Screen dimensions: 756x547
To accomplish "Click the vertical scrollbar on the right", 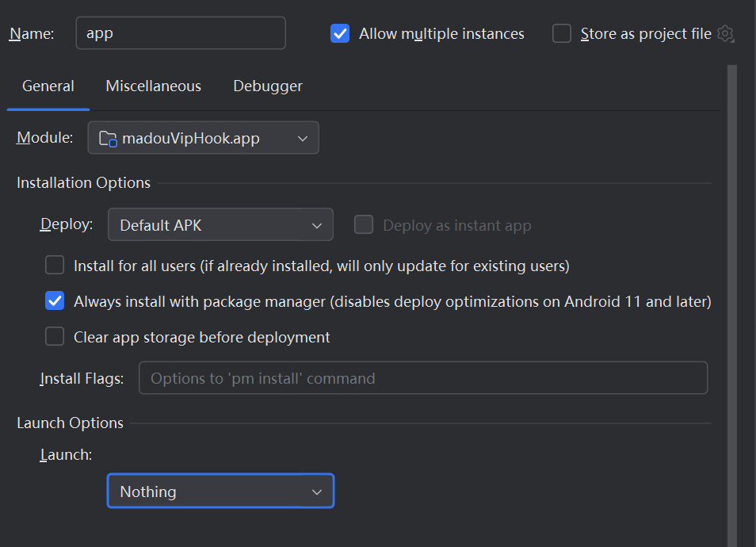I will [x=732, y=301].
